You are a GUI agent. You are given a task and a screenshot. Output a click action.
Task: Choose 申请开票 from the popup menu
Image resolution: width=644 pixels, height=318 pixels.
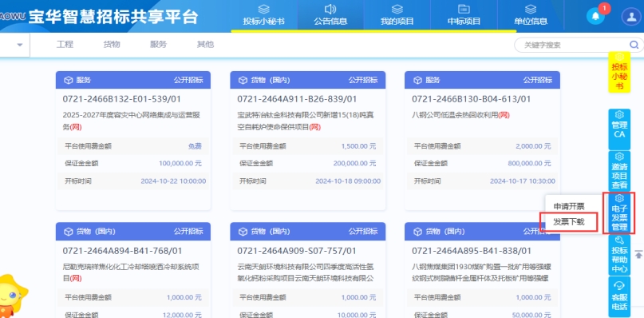click(569, 206)
